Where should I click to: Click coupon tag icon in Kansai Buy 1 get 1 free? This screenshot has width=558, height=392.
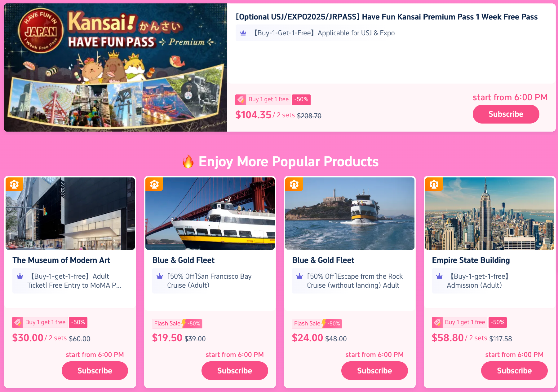click(241, 100)
